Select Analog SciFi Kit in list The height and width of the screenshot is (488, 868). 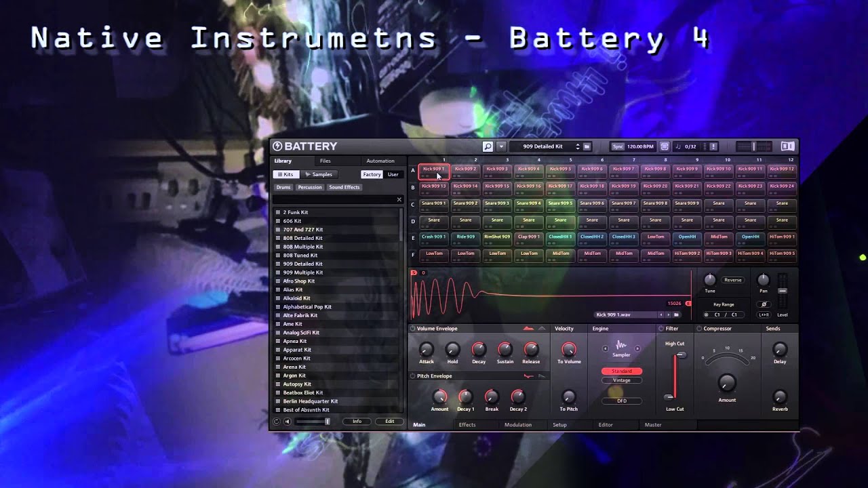(x=336, y=332)
